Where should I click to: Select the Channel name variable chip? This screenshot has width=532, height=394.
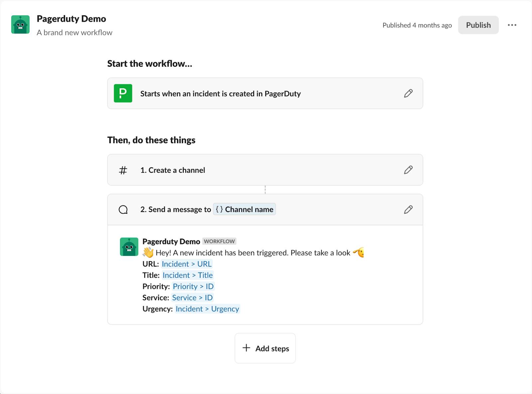point(244,209)
